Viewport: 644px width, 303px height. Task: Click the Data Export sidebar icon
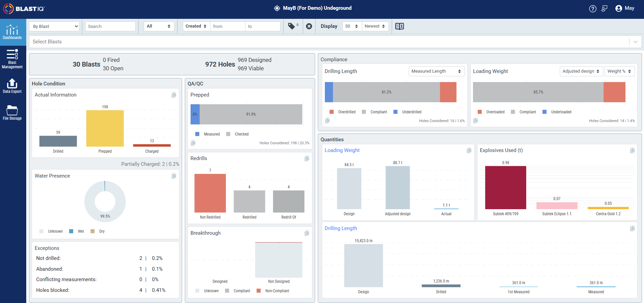click(12, 86)
